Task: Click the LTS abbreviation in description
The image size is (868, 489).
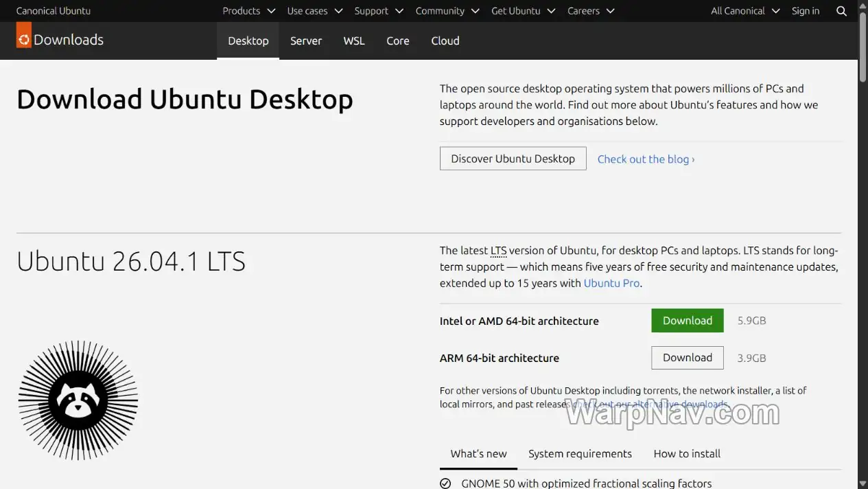Action: click(498, 251)
